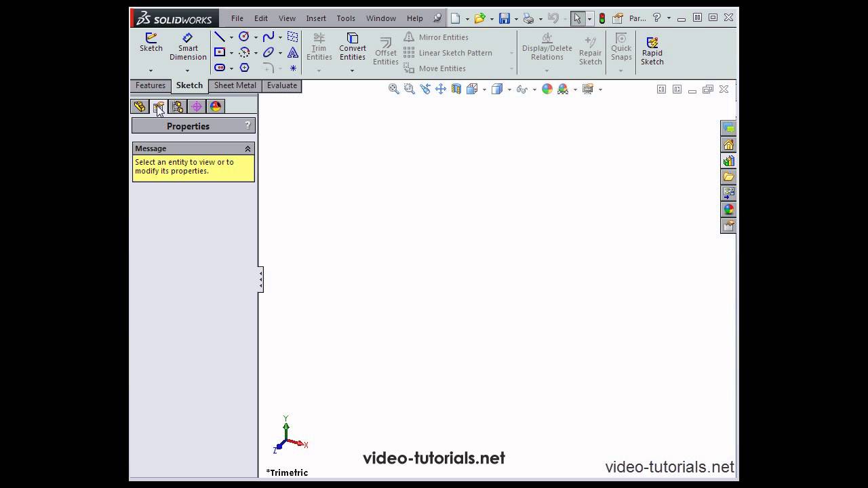Toggle the Select arrow tool
Viewport: 868px width, 488px height.
(x=577, y=18)
